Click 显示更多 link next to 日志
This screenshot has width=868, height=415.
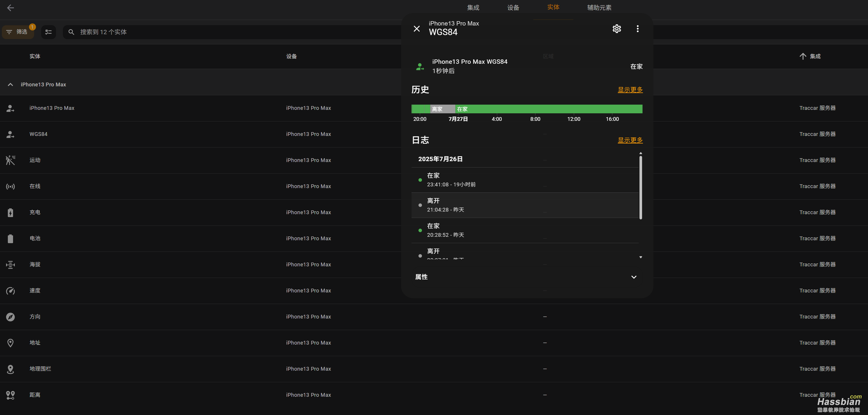[x=630, y=140]
